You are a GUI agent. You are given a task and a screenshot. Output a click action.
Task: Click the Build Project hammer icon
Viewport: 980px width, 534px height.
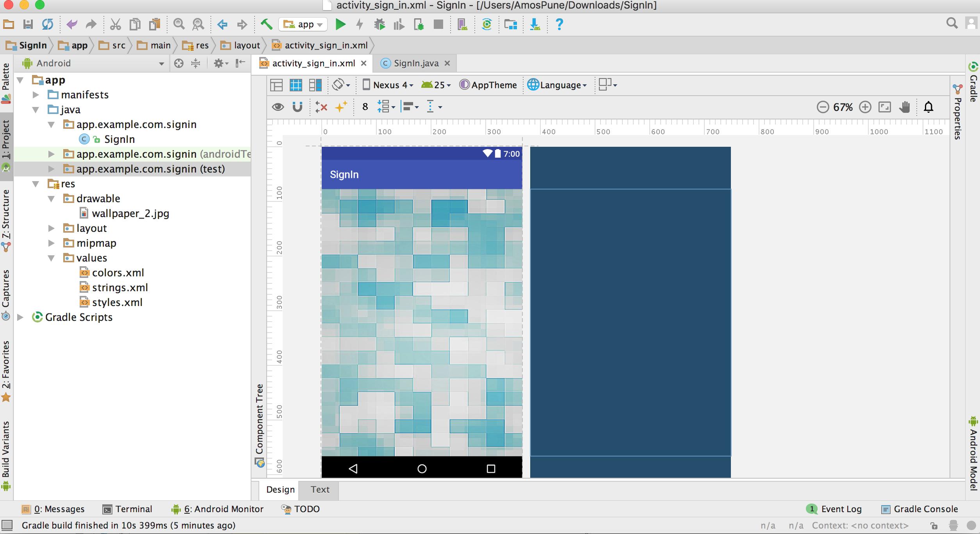coord(266,24)
